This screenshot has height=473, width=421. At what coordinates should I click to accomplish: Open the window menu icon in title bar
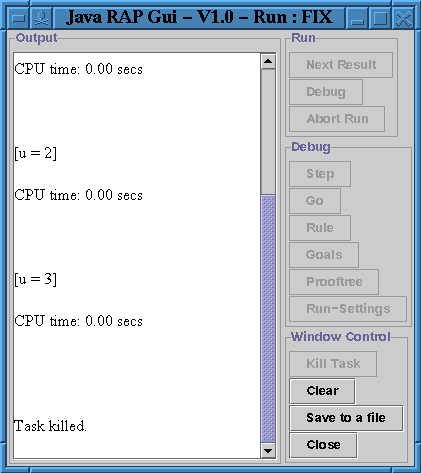18,18
